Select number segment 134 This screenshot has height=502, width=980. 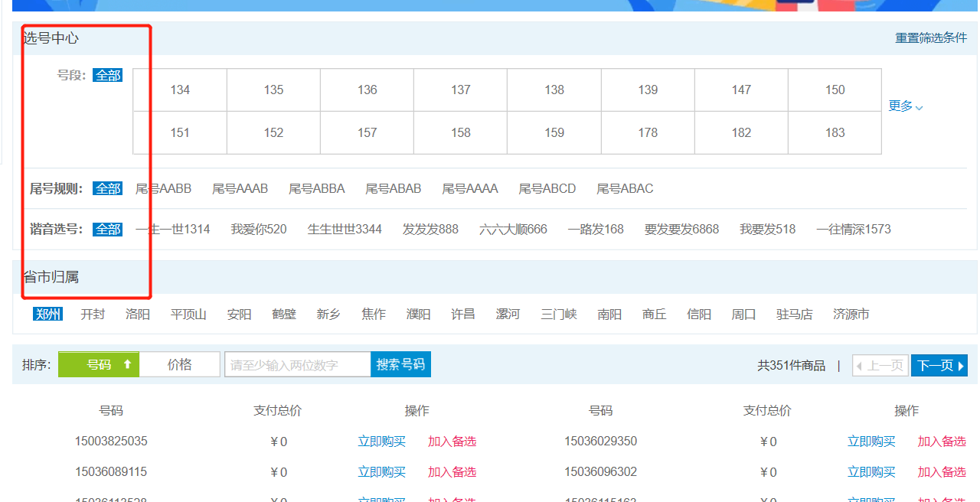click(x=179, y=90)
